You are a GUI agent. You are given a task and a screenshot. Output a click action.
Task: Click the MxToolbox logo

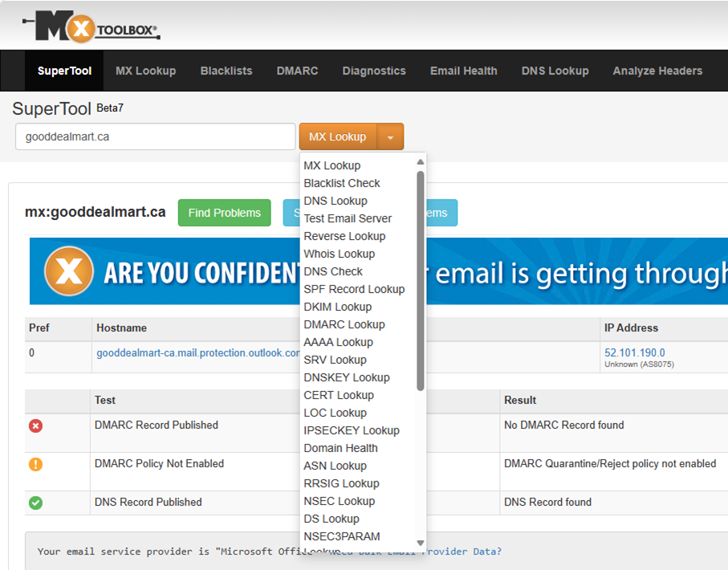tap(92, 26)
